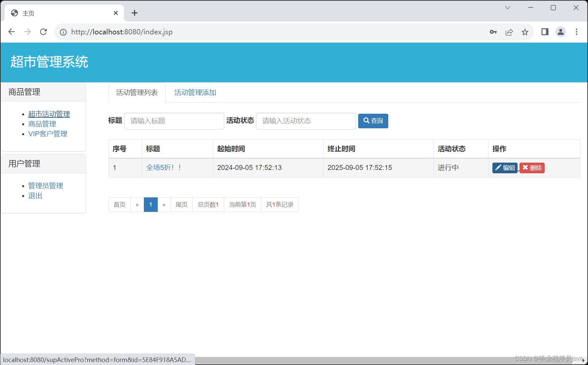Open the 全场5折！！ activity link
The width and height of the screenshot is (588, 365).
pos(164,168)
